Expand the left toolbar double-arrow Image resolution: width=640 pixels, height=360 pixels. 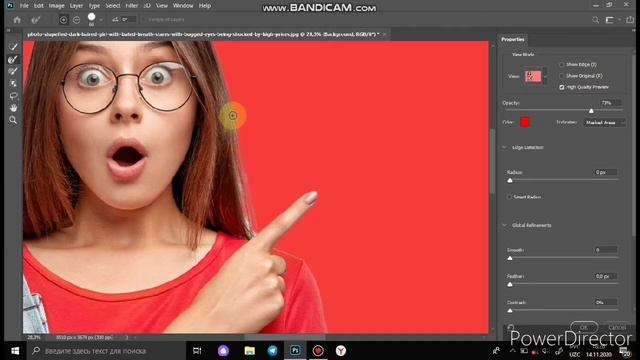pyautogui.click(x=9, y=30)
